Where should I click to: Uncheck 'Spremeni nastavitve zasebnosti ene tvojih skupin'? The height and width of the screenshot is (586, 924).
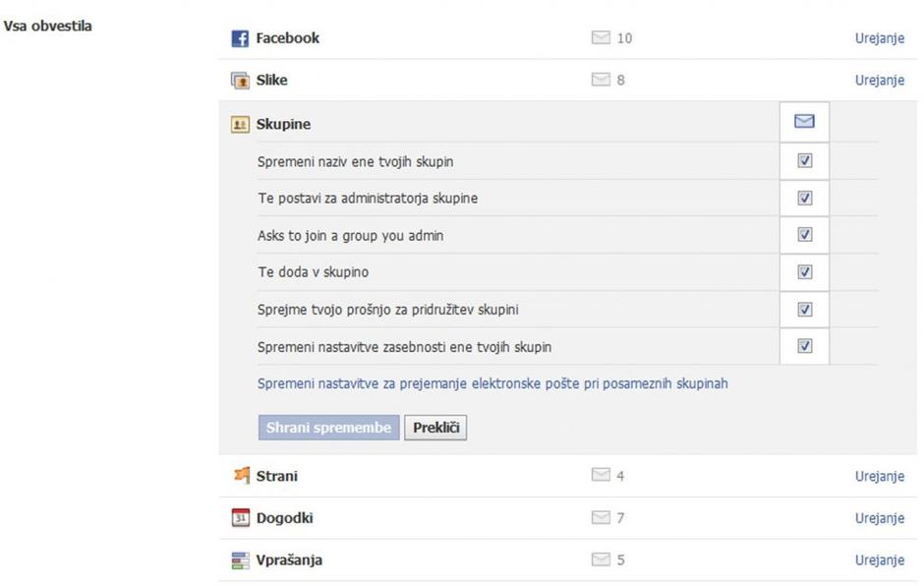803,346
